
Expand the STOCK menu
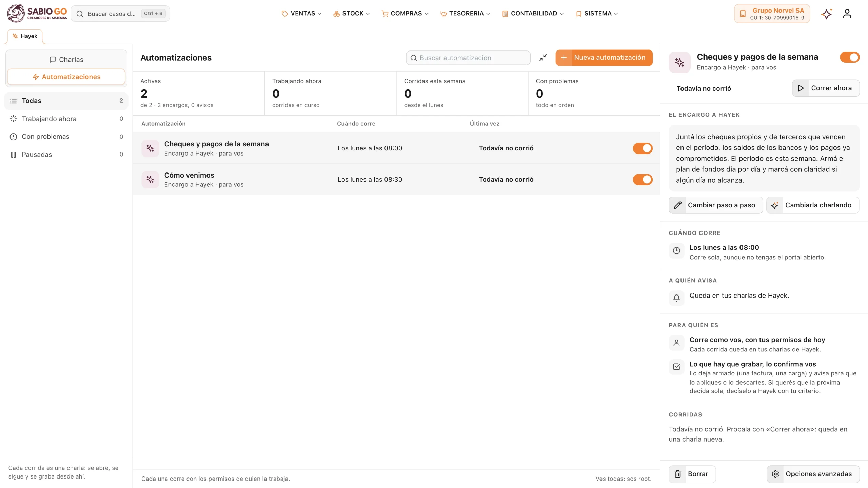[x=351, y=14]
